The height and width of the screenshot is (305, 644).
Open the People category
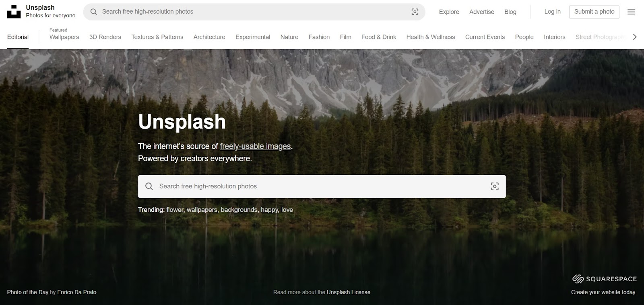coord(524,37)
